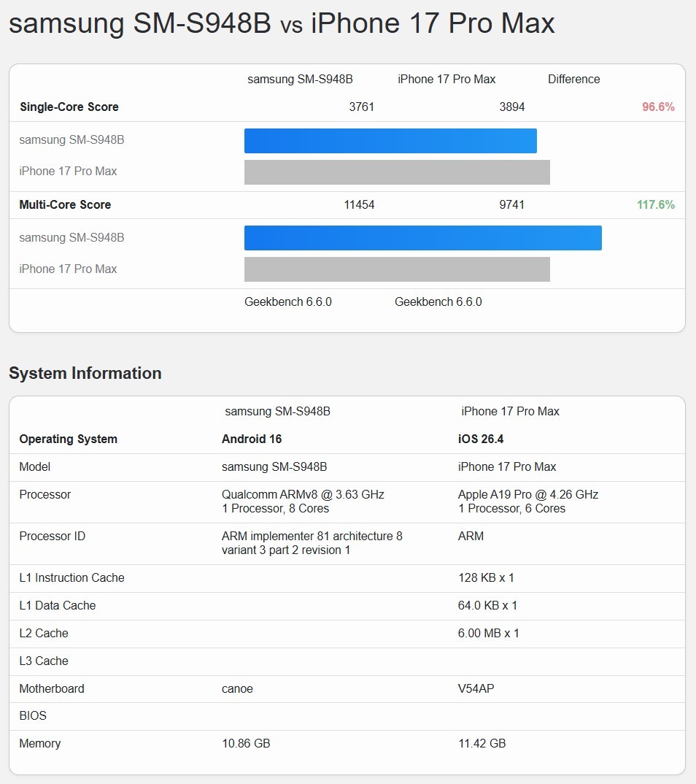This screenshot has width=696, height=784.
Task: Select the Processor ID row
Action: 52,536
